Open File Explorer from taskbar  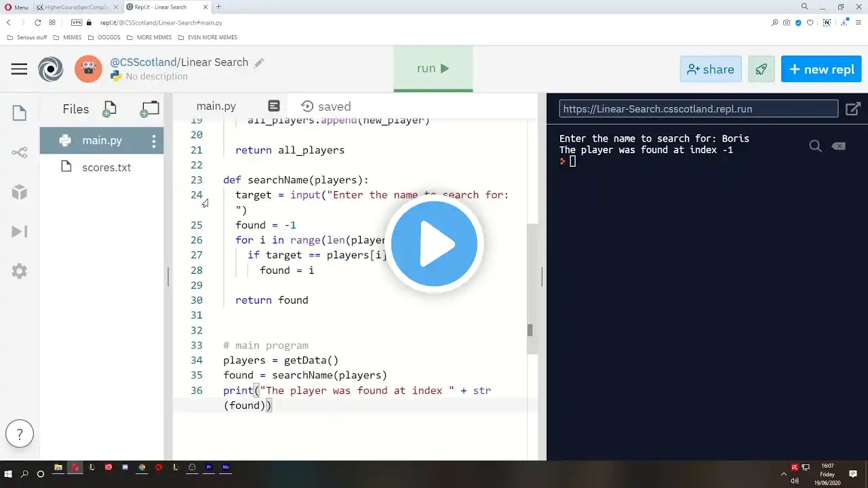coord(58,467)
